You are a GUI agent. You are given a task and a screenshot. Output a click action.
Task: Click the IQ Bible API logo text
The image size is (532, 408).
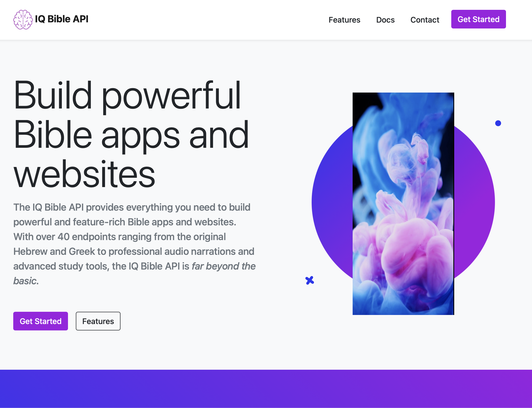[62, 19]
